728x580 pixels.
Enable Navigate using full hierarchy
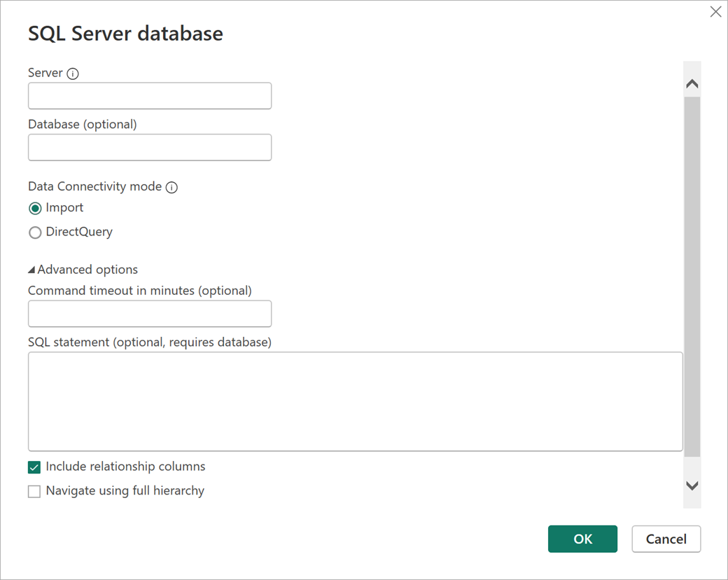34,491
